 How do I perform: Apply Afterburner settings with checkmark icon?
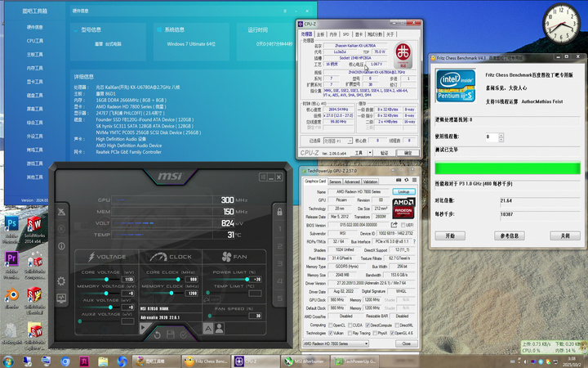tap(184, 334)
